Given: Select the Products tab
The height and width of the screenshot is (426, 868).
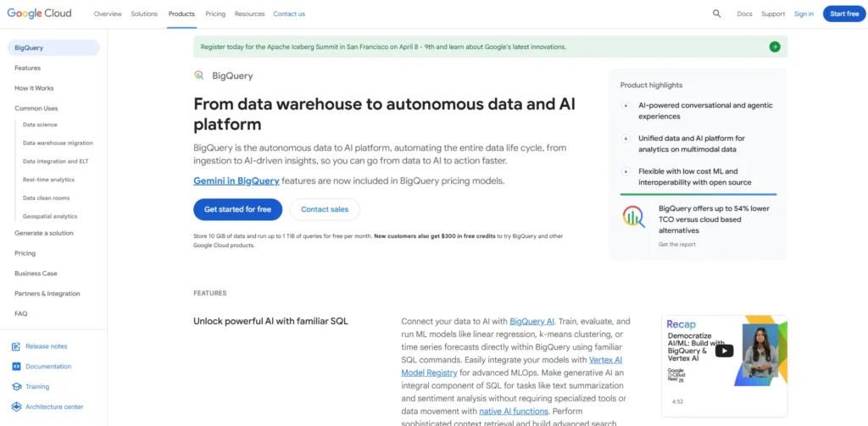Looking at the screenshot, I should [x=181, y=14].
